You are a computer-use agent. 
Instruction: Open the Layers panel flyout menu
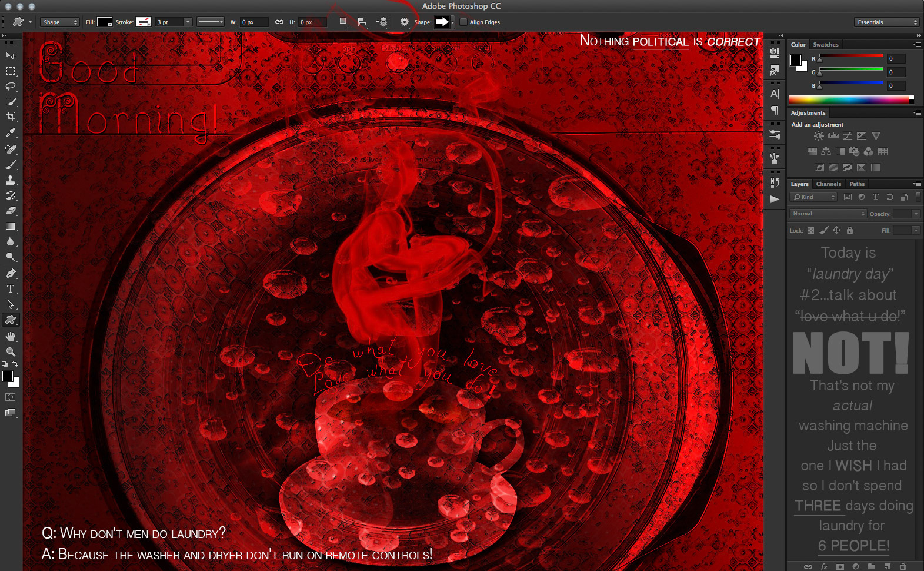tap(916, 184)
